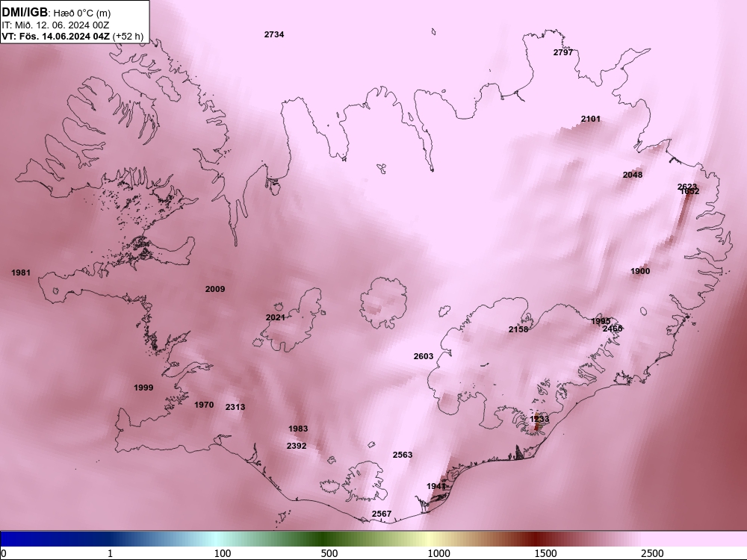Click the 2734 value north of Iceland

274,34
